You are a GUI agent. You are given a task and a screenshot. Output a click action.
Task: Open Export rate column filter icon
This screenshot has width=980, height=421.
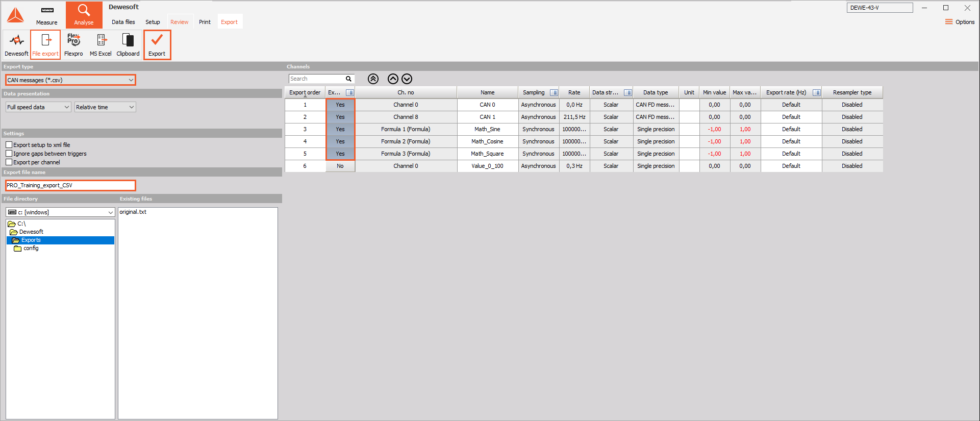pos(817,92)
